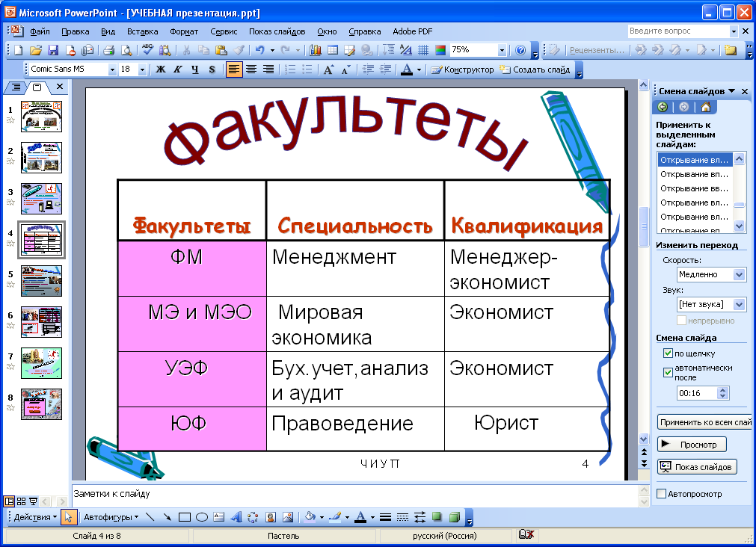Toggle the bulleted list
Screen dimensions: 756x547
307,69
